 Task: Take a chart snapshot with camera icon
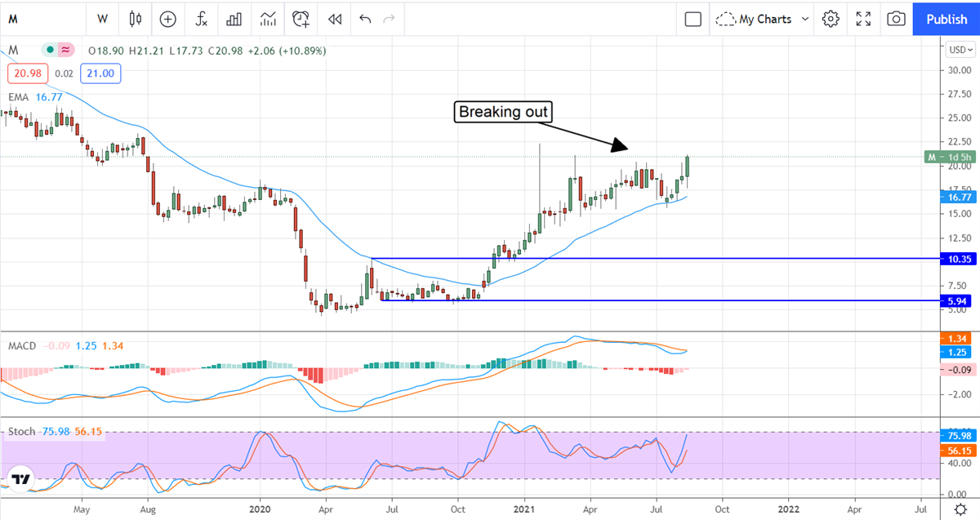pos(896,19)
